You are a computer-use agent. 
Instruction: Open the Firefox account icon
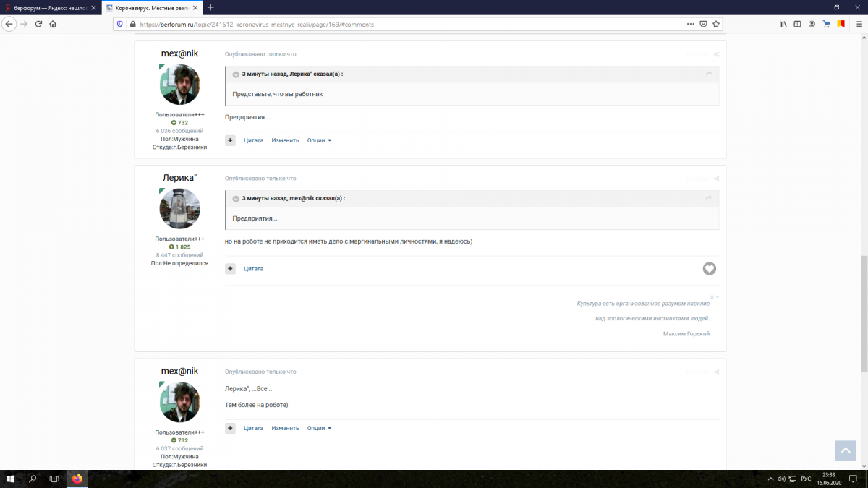point(812,24)
